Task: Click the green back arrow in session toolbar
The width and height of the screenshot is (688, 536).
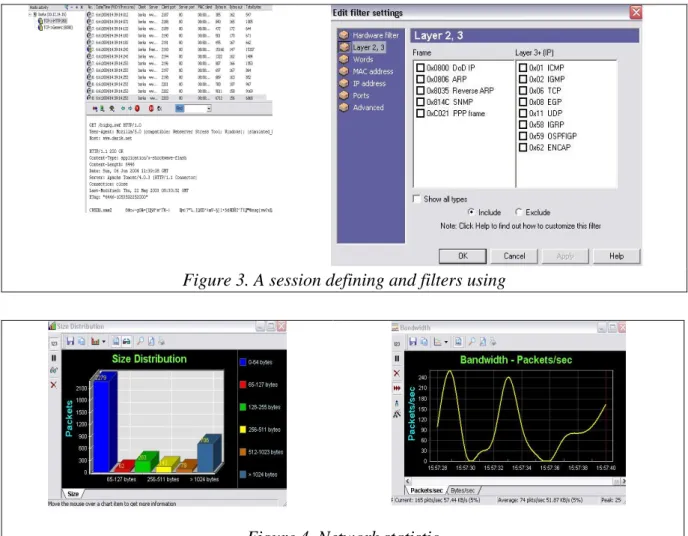Action: 123,108
